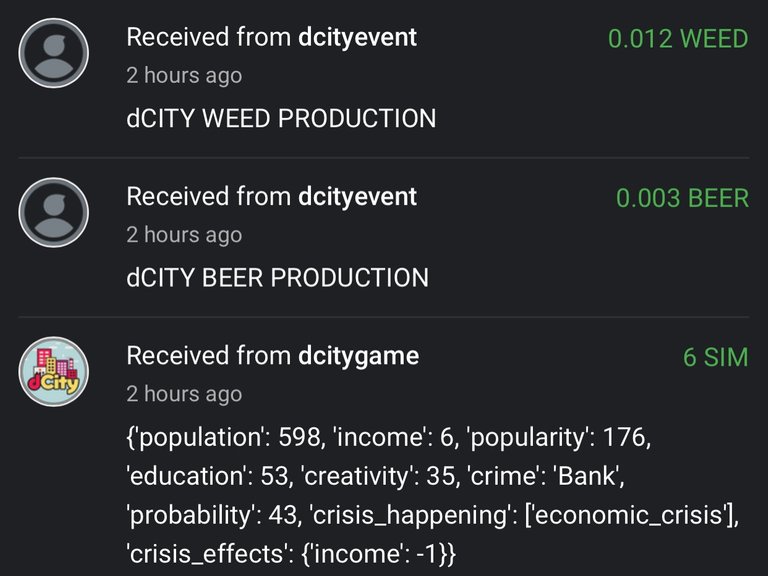Select the 0.003 BEER amount
This screenshot has height=576, width=768.
[x=682, y=198]
